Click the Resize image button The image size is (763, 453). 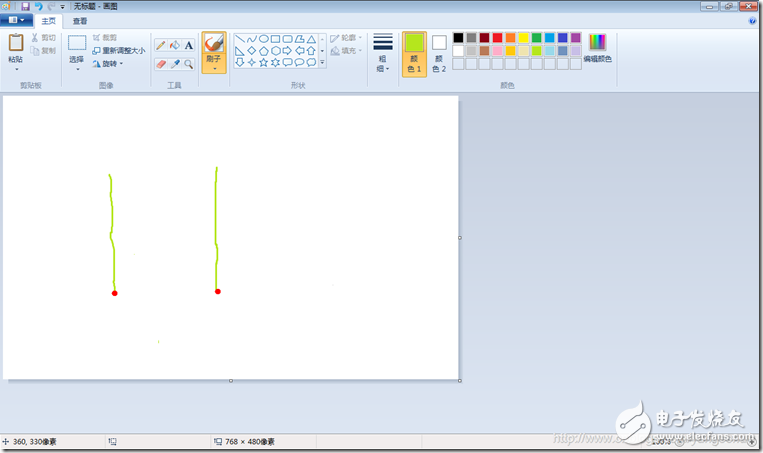pyautogui.click(x=119, y=51)
